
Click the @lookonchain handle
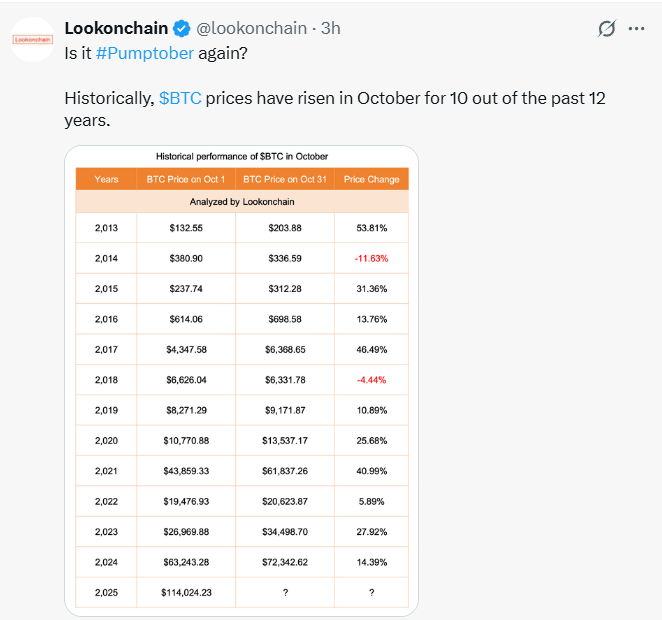(x=250, y=28)
